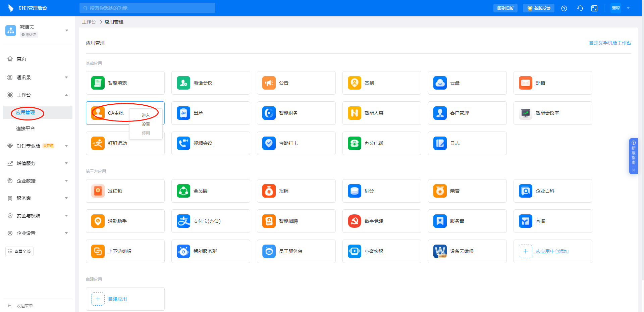The height and width of the screenshot is (312, 644).
Task: Click the fullscreen expand icon in header
Action: 594,8
